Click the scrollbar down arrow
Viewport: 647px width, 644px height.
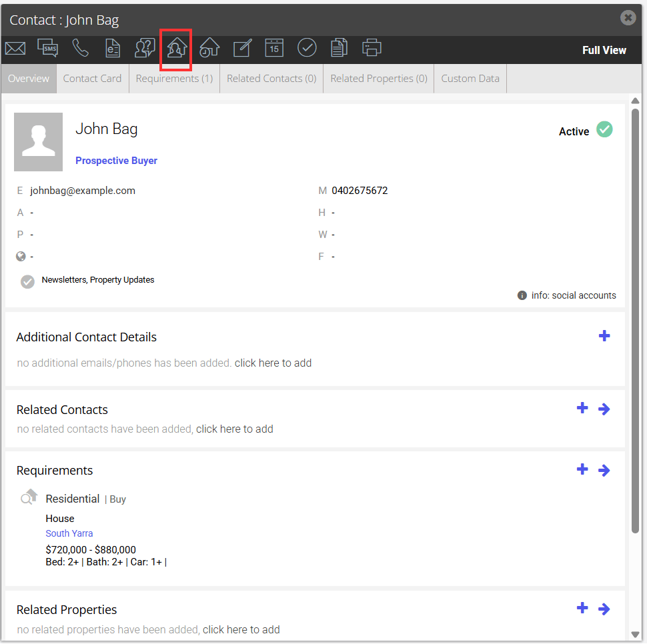(x=635, y=635)
